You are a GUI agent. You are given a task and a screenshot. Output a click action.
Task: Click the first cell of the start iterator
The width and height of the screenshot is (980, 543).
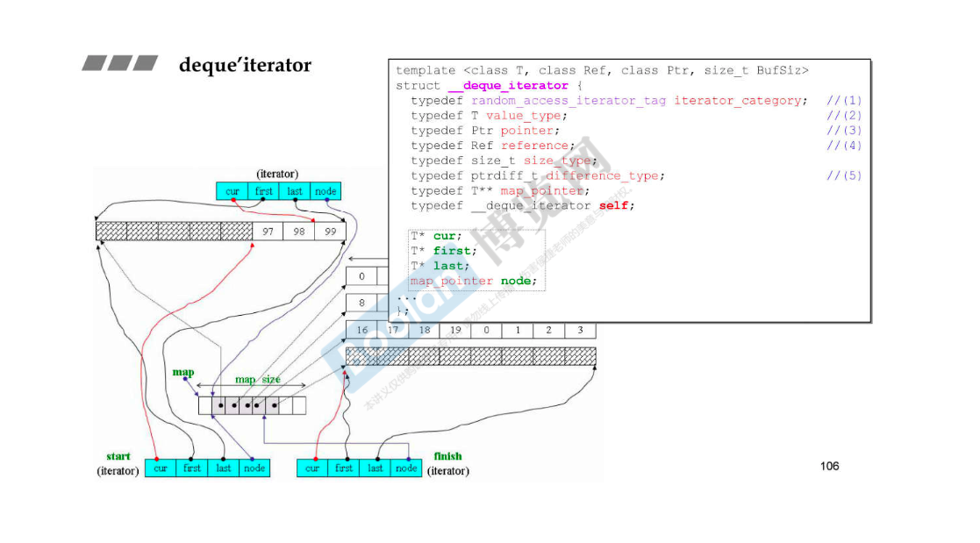tap(192, 468)
